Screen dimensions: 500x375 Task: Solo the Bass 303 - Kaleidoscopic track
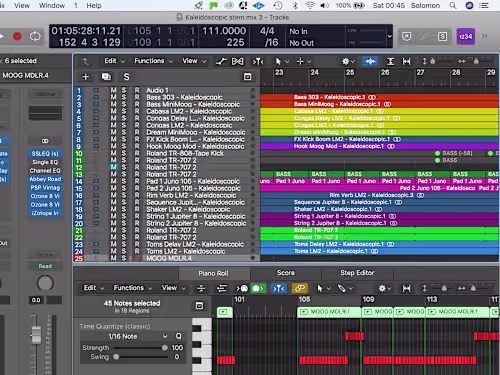[x=124, y=97]
